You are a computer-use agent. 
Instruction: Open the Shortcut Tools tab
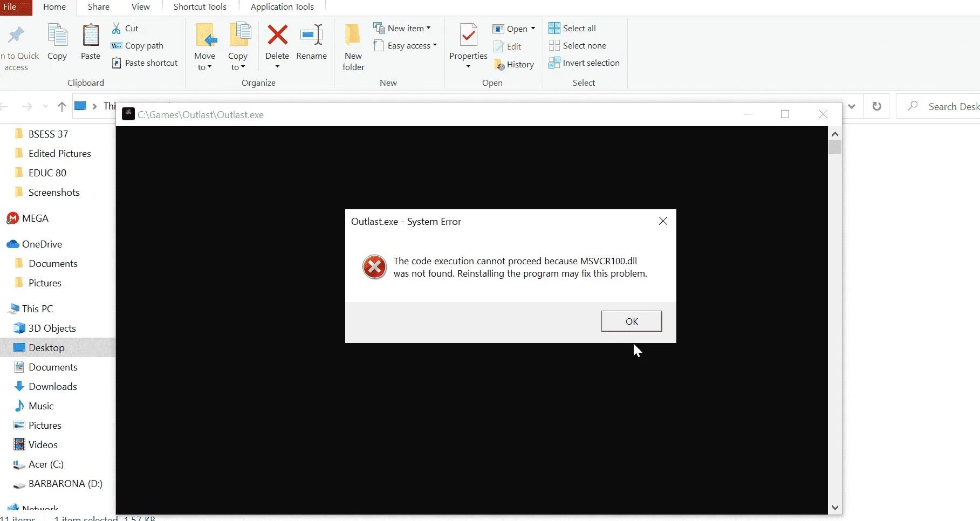pyautogui.click(x=200, y=7)
